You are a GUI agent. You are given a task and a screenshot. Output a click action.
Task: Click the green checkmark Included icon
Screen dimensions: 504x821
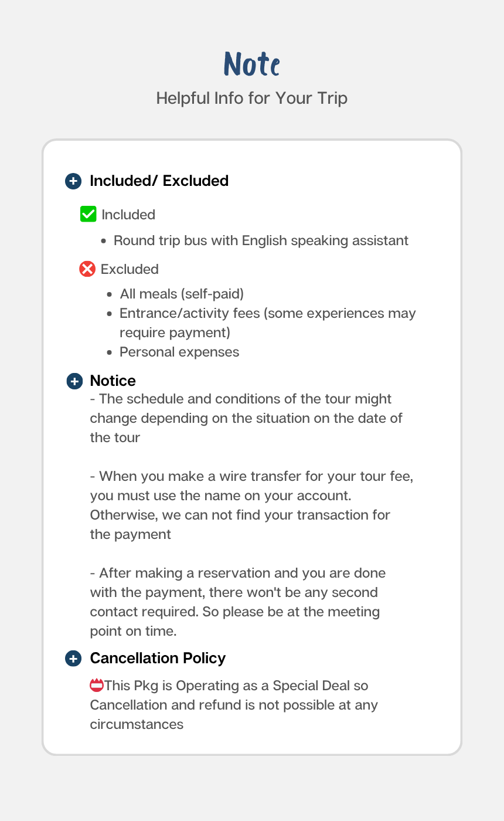pyautogui.click(x=88, y=214)
